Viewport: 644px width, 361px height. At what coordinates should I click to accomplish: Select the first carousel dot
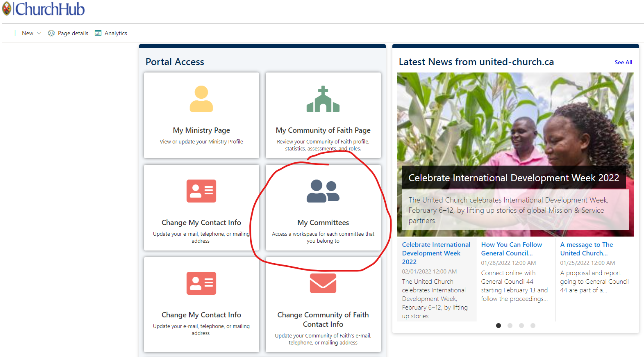[498, 325]
